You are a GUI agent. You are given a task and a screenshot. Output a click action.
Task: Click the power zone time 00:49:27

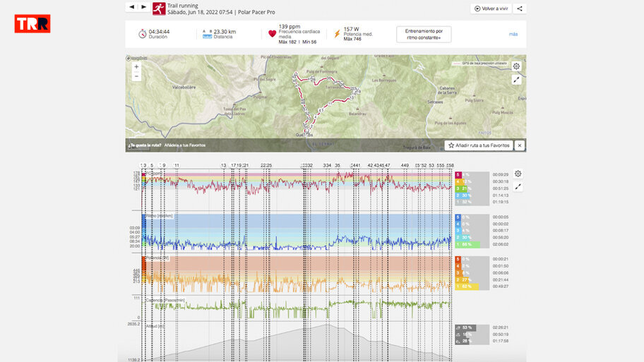coord(501,286)
